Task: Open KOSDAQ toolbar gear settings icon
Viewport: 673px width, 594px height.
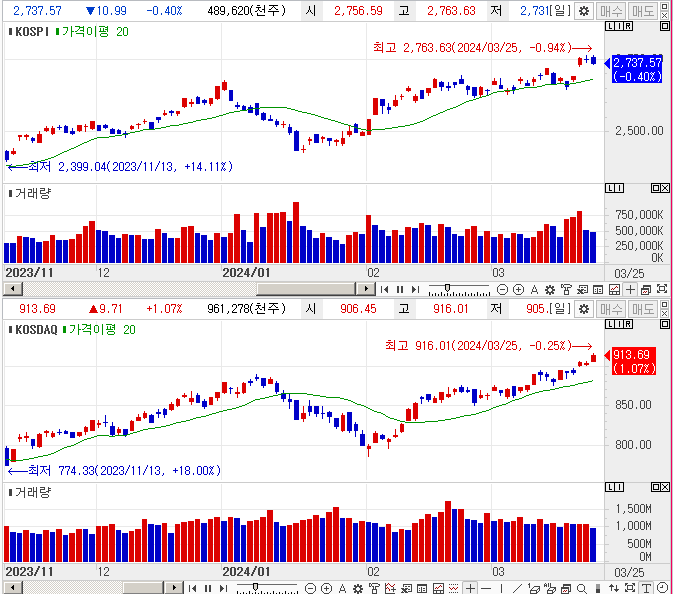Action: pyautogui.click(x=358, y=588)
